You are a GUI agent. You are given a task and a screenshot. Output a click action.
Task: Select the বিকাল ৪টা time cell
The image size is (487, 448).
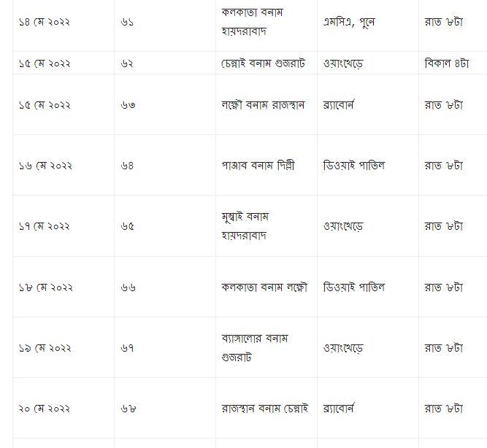click(x=446, y=63)
